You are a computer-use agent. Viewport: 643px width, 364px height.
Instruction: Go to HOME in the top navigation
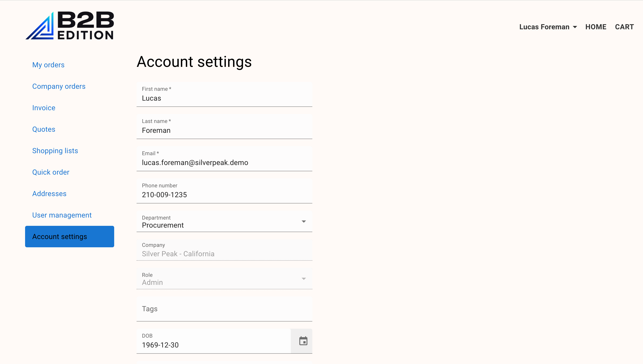[x=596, y=27]
